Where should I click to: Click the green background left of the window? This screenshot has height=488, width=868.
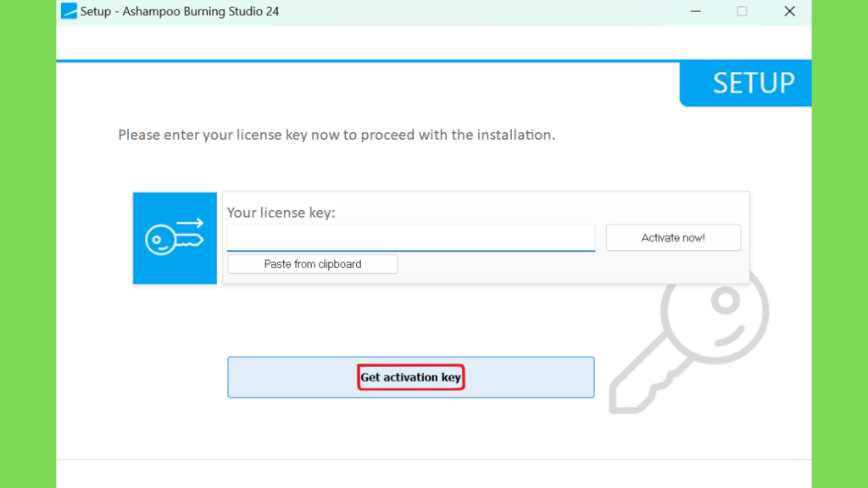tap(28, 244)
